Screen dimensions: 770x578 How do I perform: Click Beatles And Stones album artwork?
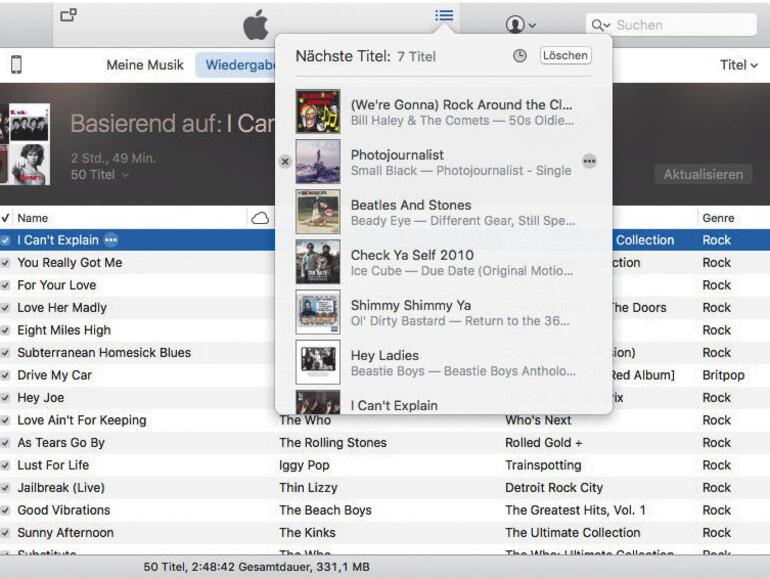click(x=318, y=212)
